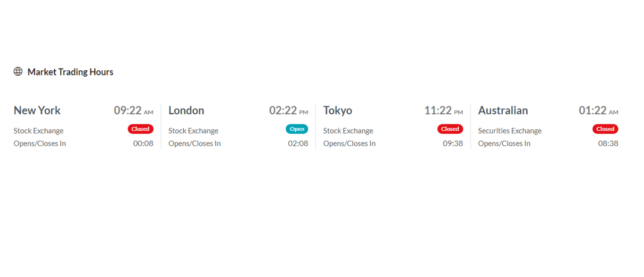Click London's 02:22 PM clock

coord(289,111)
